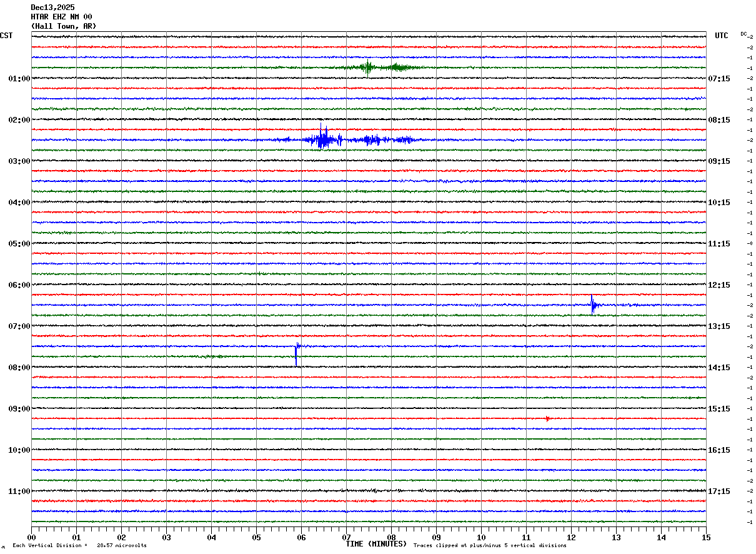Click the CST timezone header
This screenshot has height=554, width=756.
6,36
